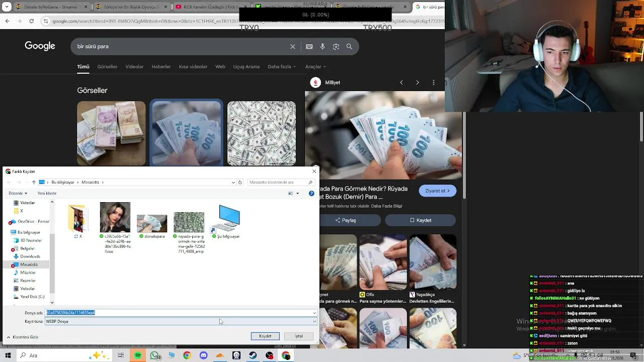Screen dimensions: 644x362
Task: Switch to the Haberler search tab
Action: point(161,67)
